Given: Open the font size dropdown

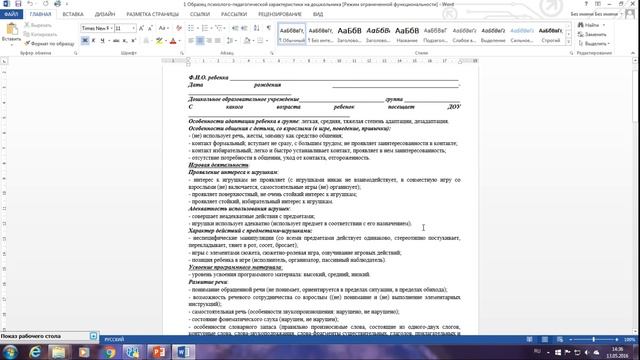Looking at the screenshot, I should click(133, 28).
